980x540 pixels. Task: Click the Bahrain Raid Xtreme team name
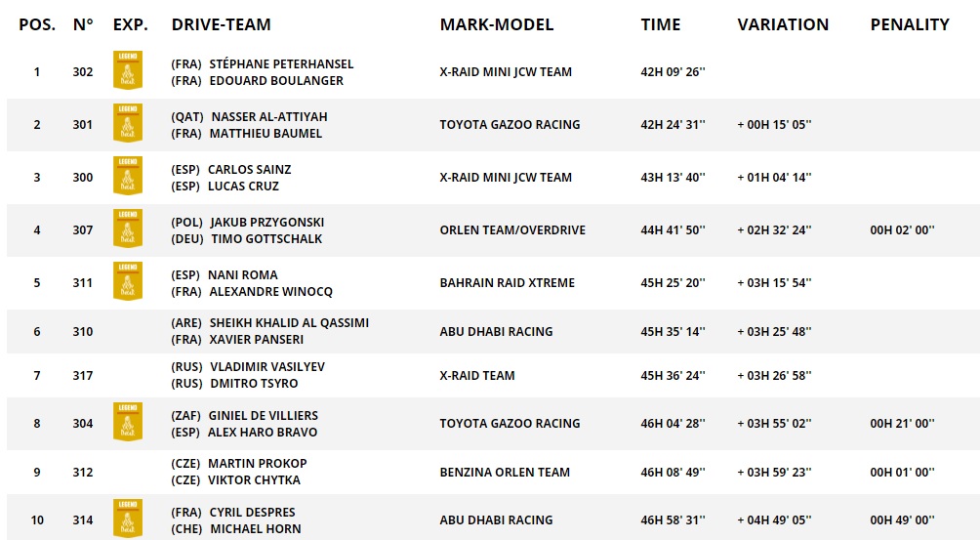point(507,282)
